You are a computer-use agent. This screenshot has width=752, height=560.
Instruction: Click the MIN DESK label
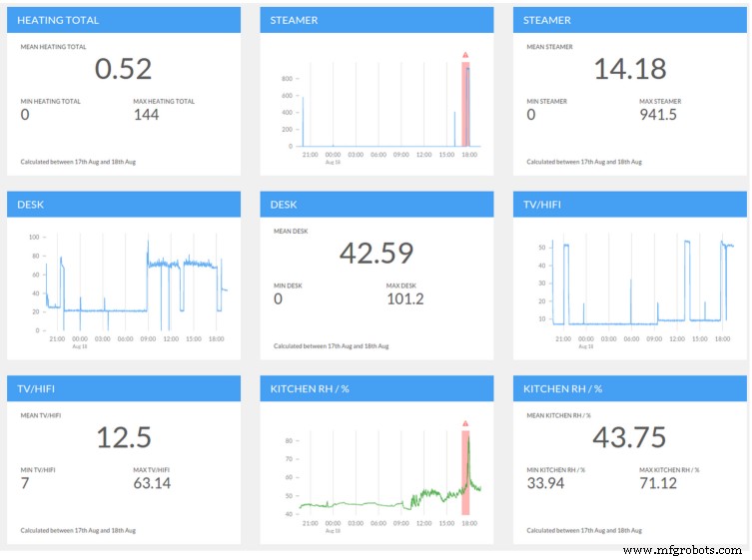288,285
